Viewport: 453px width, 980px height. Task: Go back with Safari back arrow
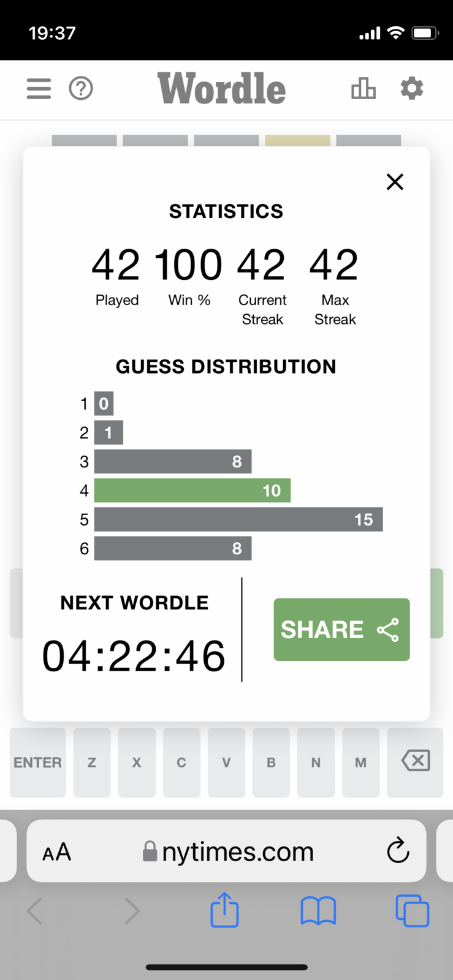point(36,911)
